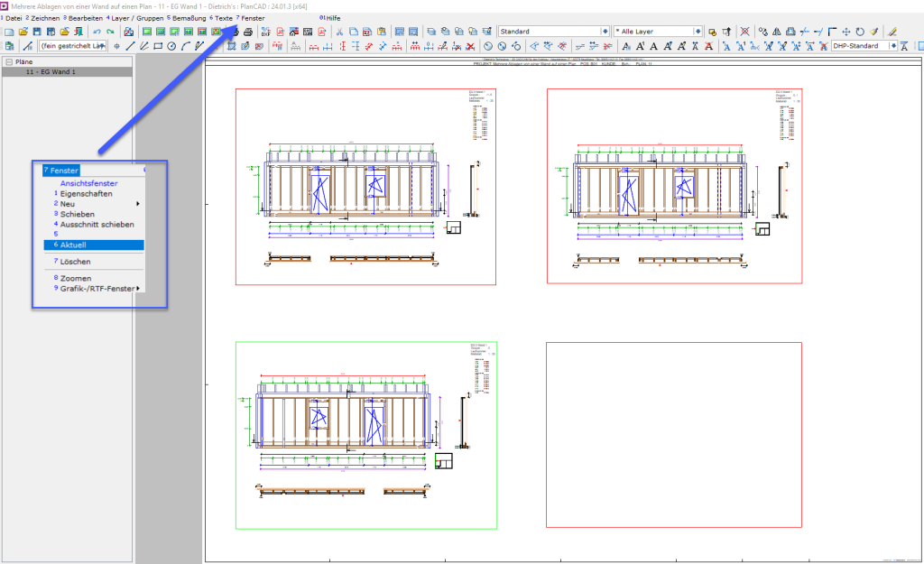Select the draw circle tool

pyautogui.click(x=171, y=45)
